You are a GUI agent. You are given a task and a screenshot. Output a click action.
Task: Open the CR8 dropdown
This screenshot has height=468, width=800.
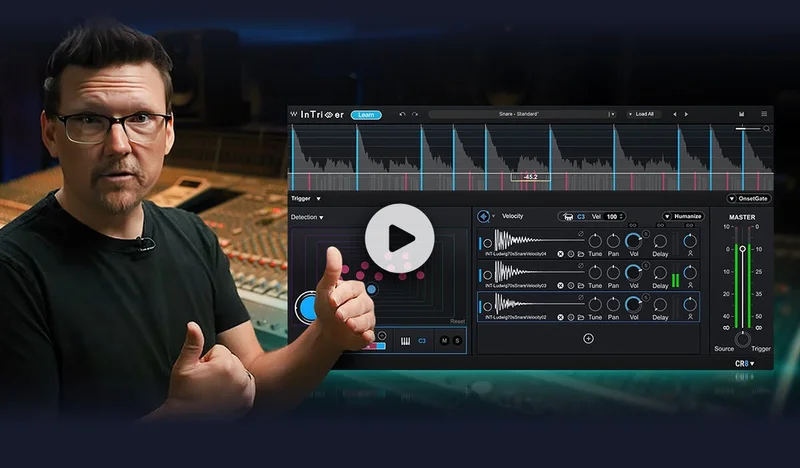coord(744,363)
